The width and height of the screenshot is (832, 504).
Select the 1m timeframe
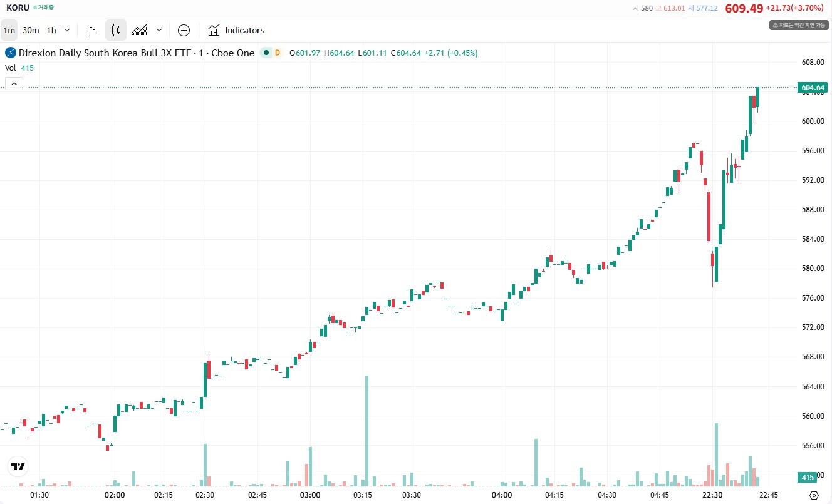pyautogui.click(x=9, y=30)
